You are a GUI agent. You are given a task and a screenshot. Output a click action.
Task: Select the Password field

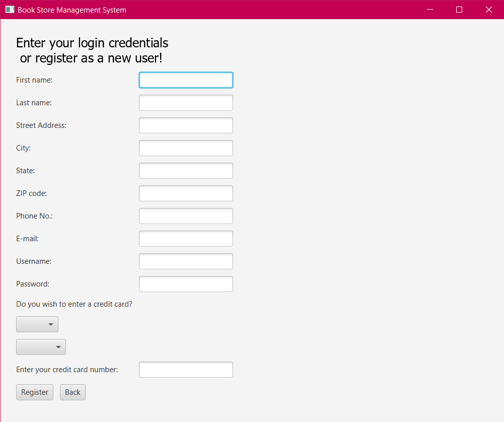point(186,284)
